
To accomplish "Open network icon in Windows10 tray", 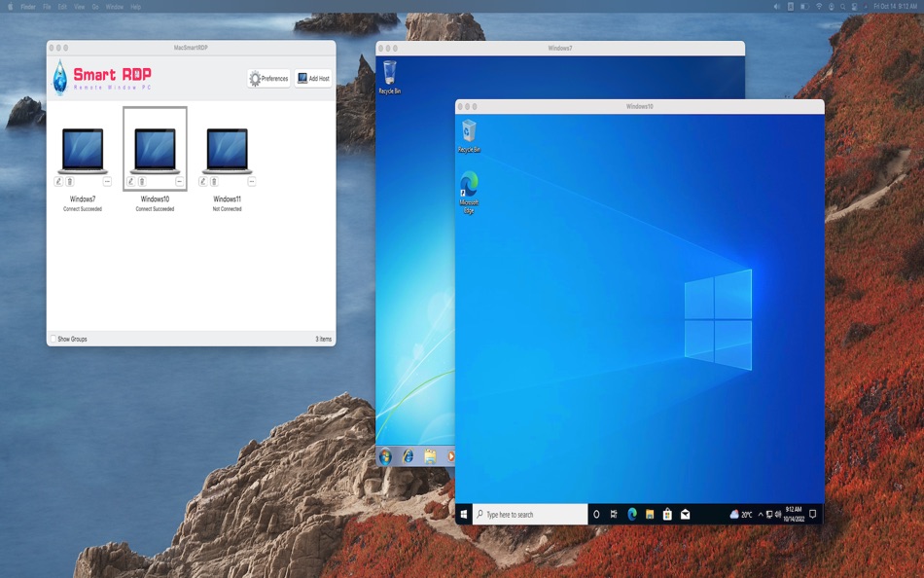I will (769, 515).
